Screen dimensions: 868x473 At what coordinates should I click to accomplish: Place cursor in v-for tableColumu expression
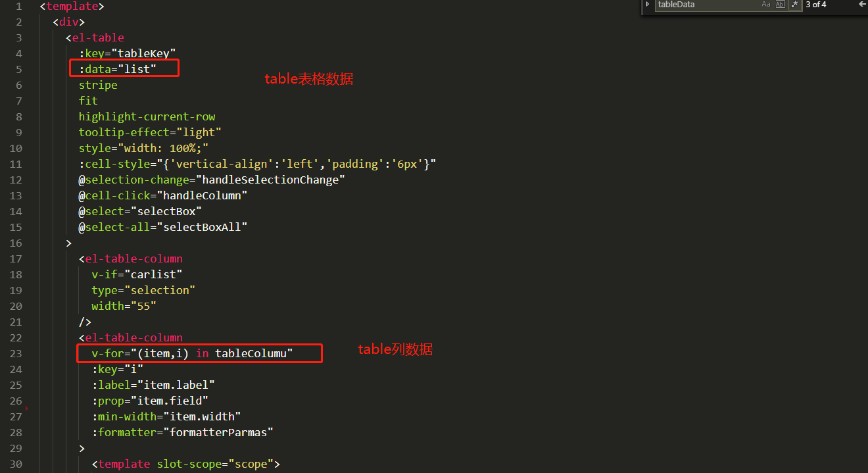192,353
